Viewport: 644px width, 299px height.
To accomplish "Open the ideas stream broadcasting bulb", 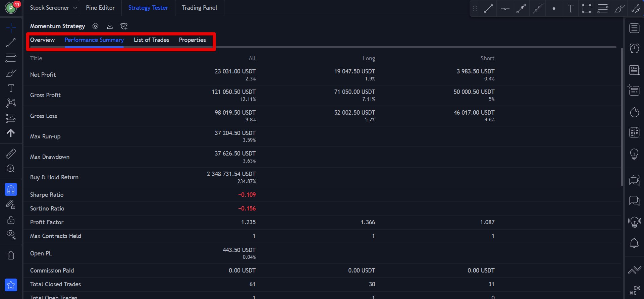I will pyautogui.click(x=634, y=222).
